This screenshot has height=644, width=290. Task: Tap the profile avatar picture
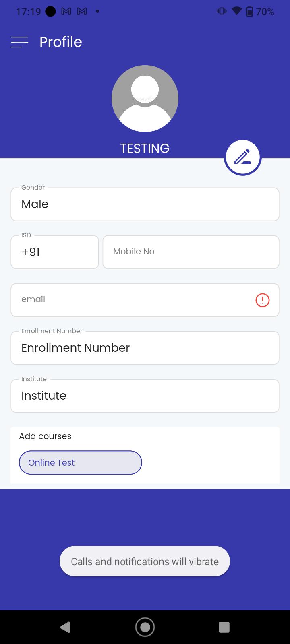(x=145, y=99)
